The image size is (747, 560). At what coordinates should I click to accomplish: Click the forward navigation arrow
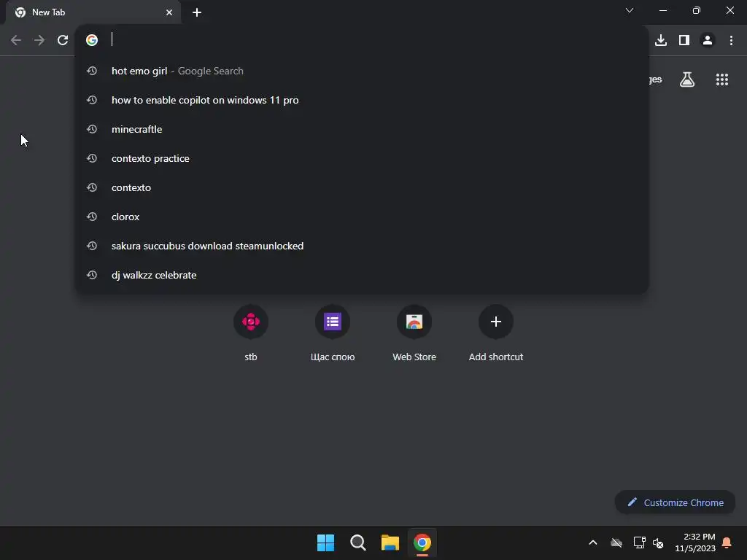click(39, 40)
